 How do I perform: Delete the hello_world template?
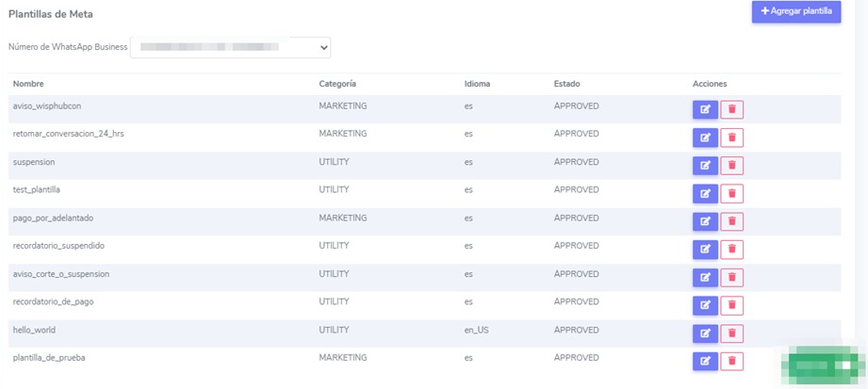point(731,333)
